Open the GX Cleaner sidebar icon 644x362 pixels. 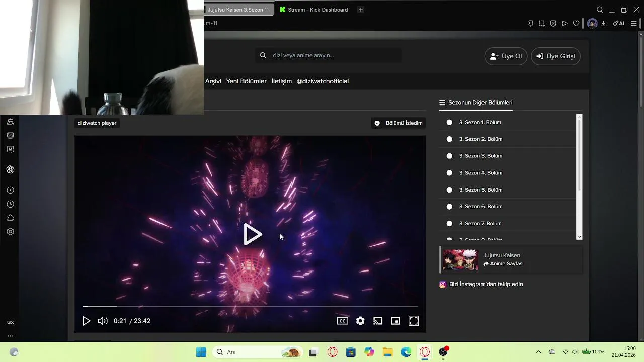click(10, 122)
